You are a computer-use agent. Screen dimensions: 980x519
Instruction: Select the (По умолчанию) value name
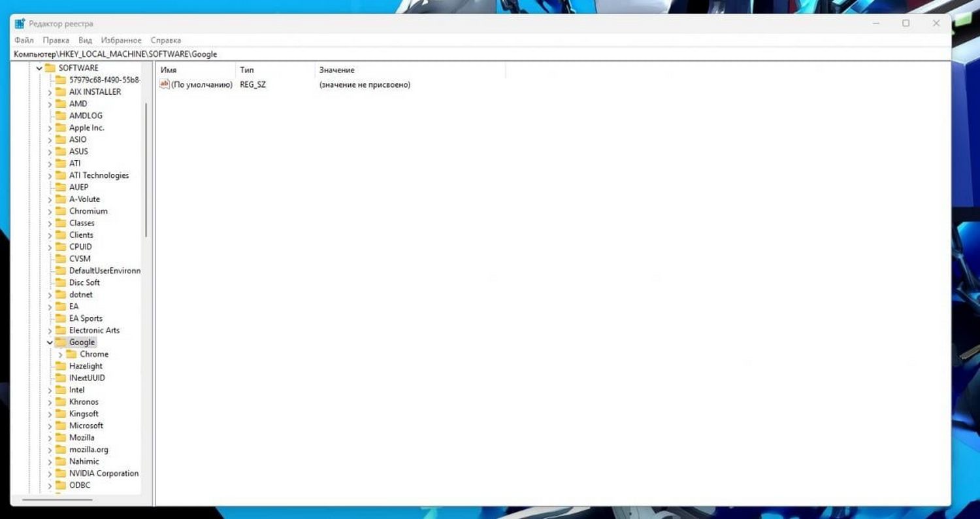[x=202, y=85]
